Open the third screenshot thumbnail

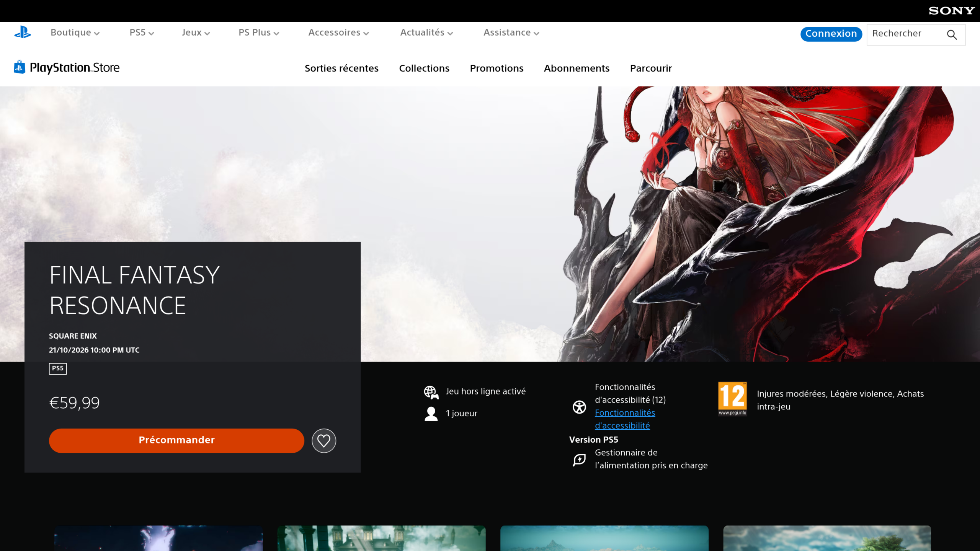pyautogui.click(x=604, y=538)
